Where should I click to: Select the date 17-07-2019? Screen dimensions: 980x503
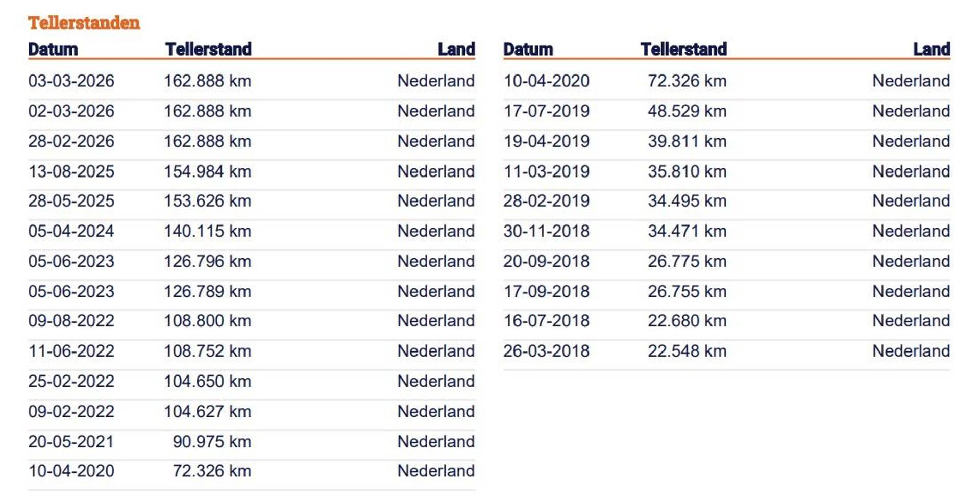click(546, 111)
